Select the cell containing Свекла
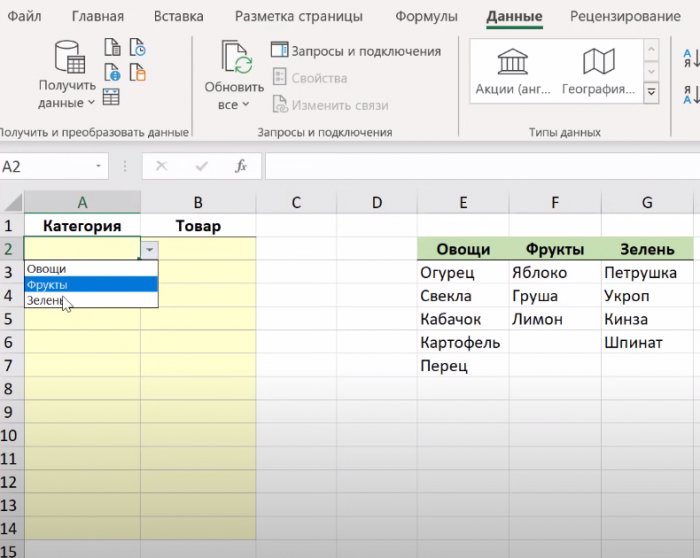 (463, 296)
